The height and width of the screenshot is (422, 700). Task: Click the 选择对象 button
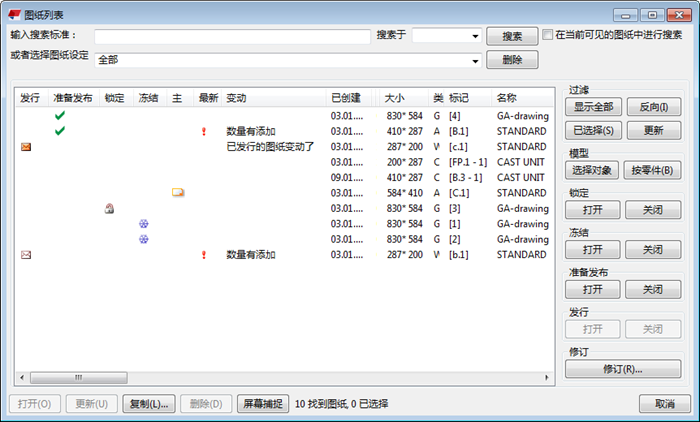pos(592,170)
